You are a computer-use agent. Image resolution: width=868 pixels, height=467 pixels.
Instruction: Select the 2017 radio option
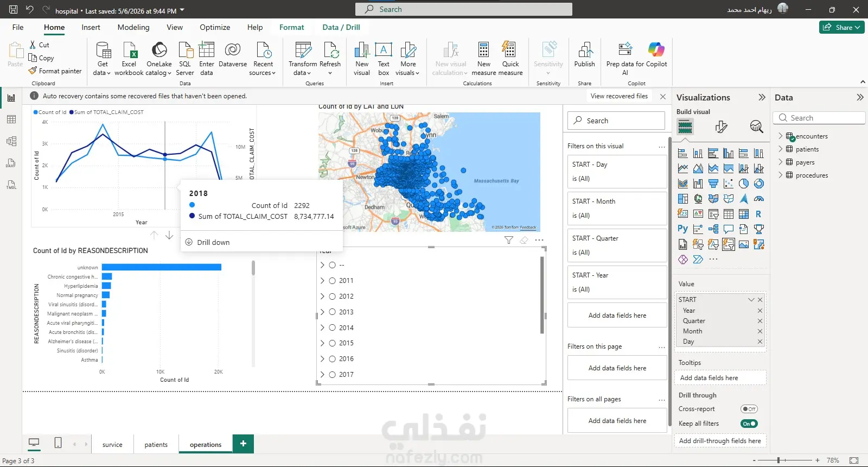point(333,375)
